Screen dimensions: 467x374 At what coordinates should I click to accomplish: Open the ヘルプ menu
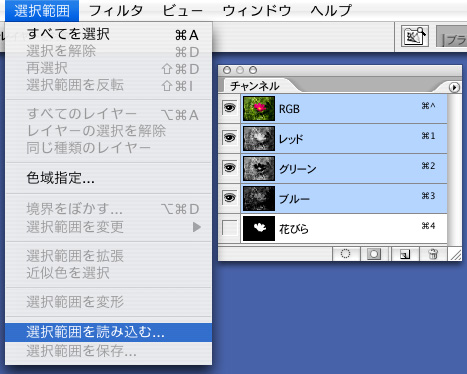tap(331, 11)
